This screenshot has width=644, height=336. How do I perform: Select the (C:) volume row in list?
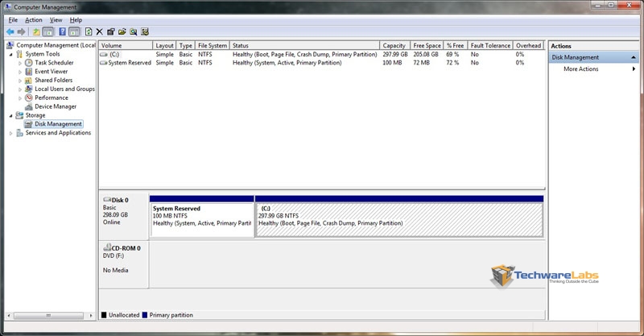point(114,54)
